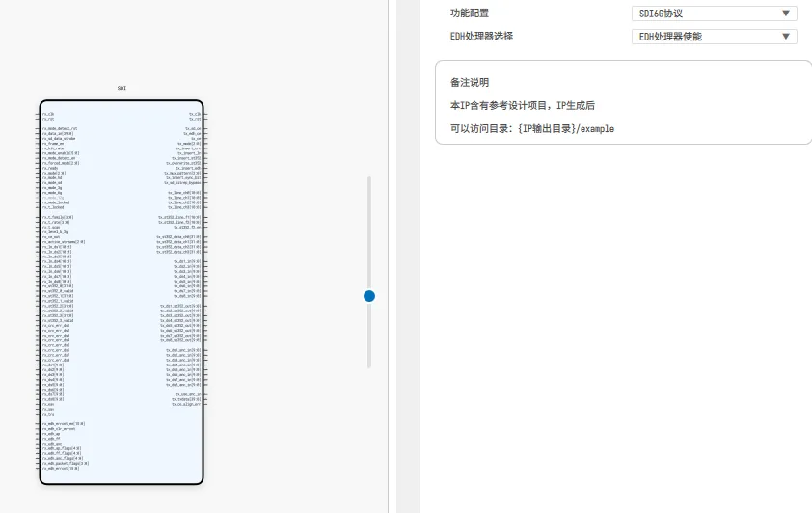Screen dimensions: 812x513
Task: Click the tx_sd_bitrep_bypass port label
Action: click(x=182, y=183)
